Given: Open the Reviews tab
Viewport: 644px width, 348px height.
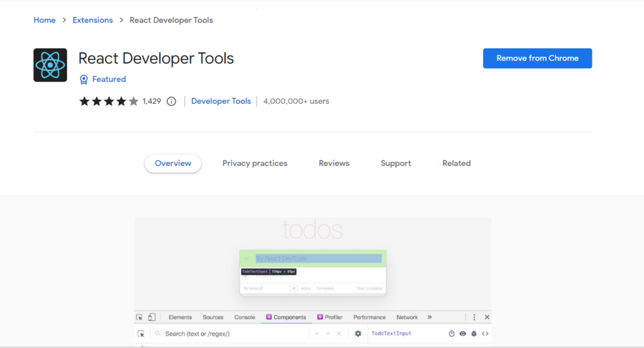Looking at the screenshot, I should click(x=334, y=164).
